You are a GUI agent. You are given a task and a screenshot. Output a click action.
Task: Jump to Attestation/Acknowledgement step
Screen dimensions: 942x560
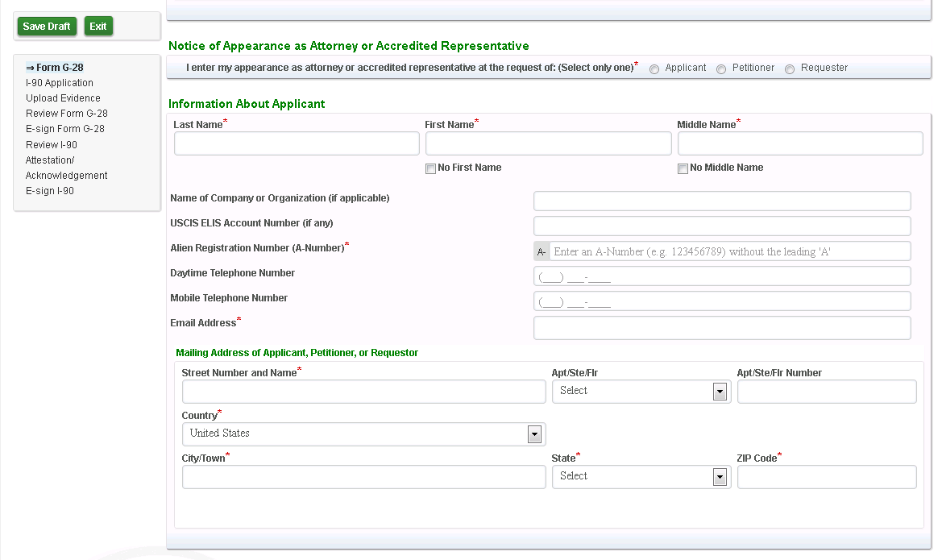[66, 168]
